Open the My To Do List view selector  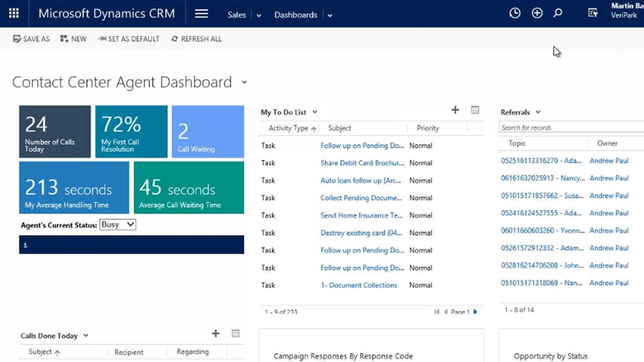[315, 112]
